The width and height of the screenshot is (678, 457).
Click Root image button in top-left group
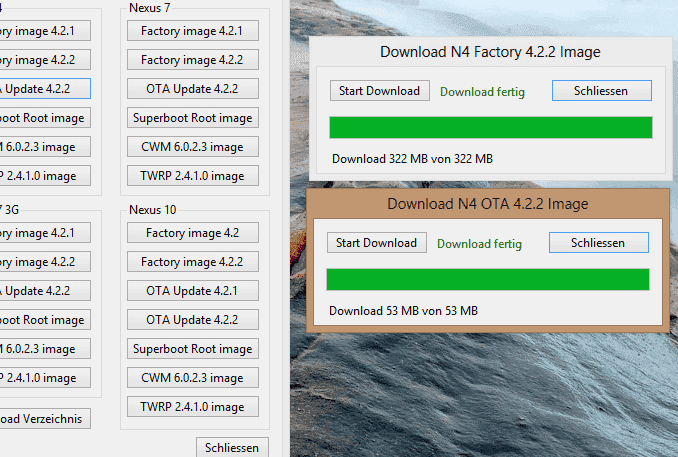click(x=45, y=118)
